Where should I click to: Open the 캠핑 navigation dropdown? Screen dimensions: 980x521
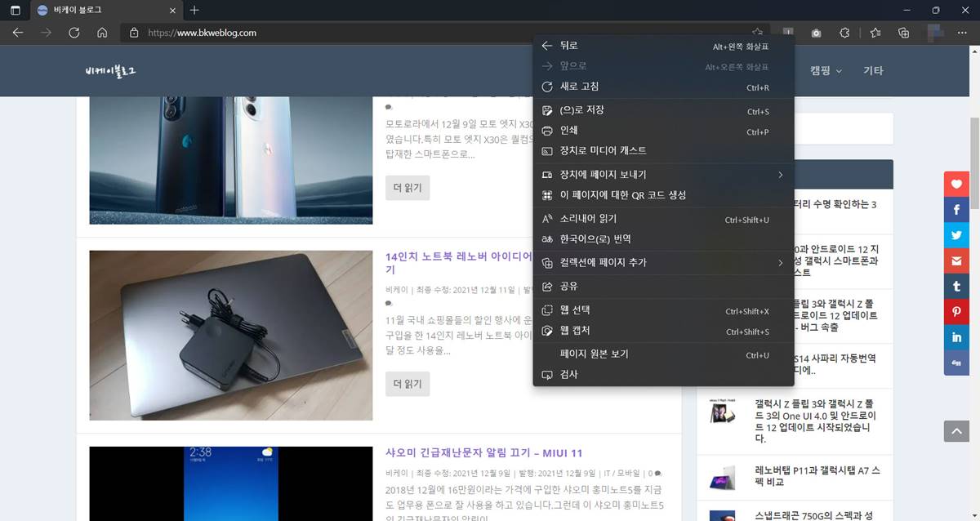click(825, 71)
